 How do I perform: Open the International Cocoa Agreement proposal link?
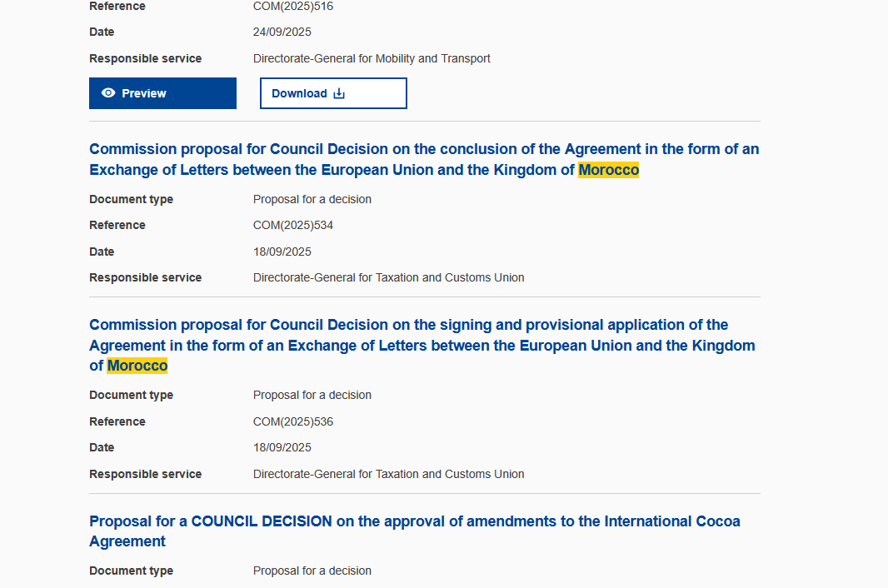coord(414,522)
